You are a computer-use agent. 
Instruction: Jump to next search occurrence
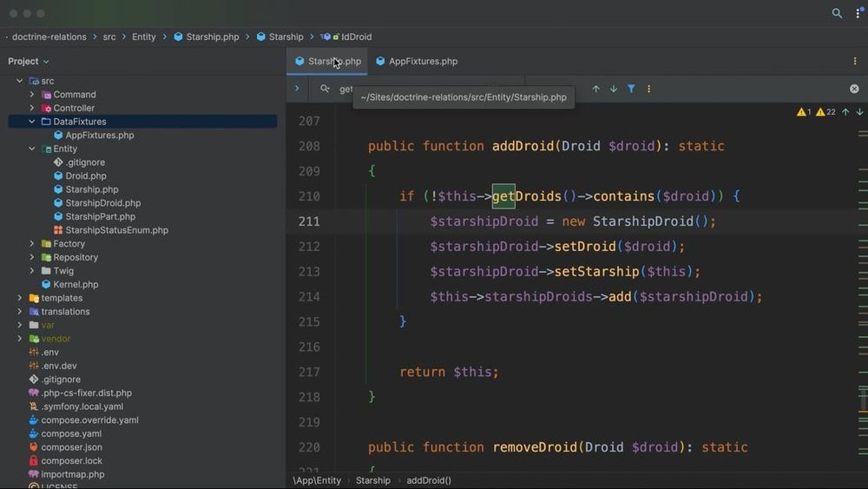point(614,89)
